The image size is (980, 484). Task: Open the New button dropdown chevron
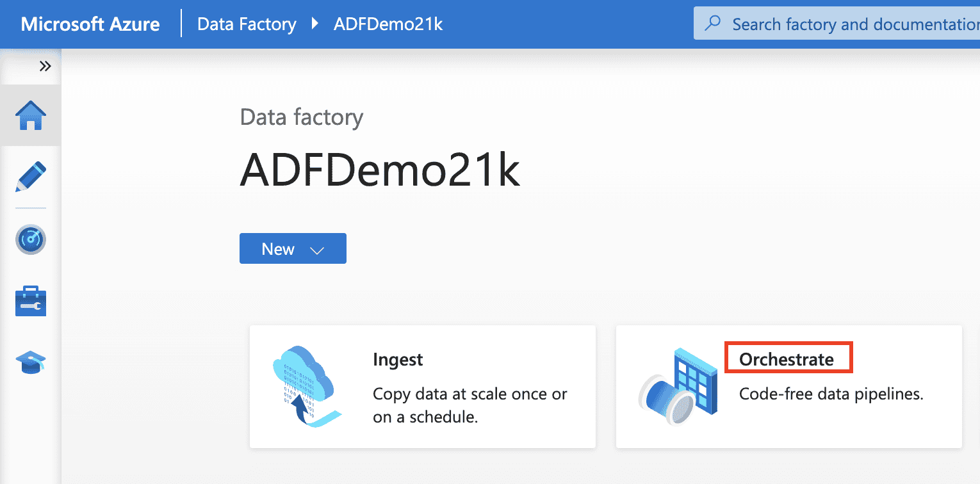coord(317,250)
